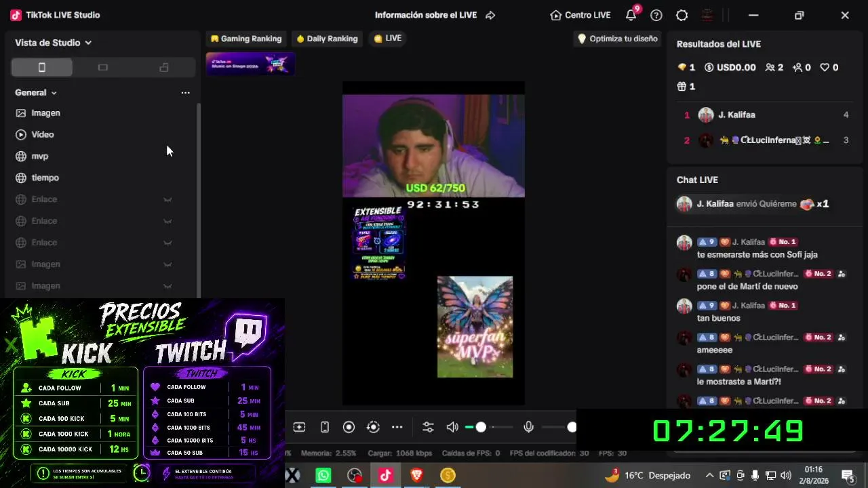868x488 pixels.
Task: Open the LIVE tab chip
Action: [388, 39]
